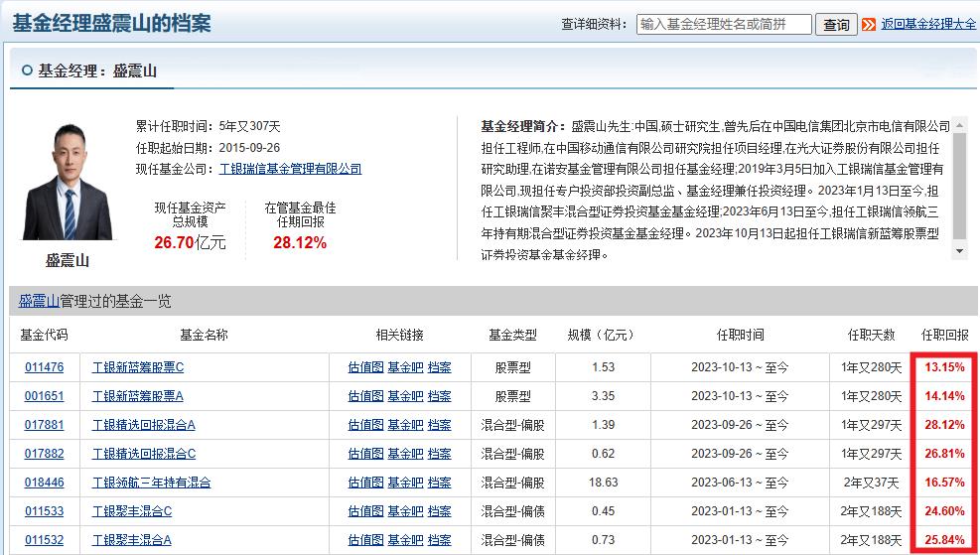Open the 工银精选回报混合C fund page

pyautogui.click(x=144, y=454)
